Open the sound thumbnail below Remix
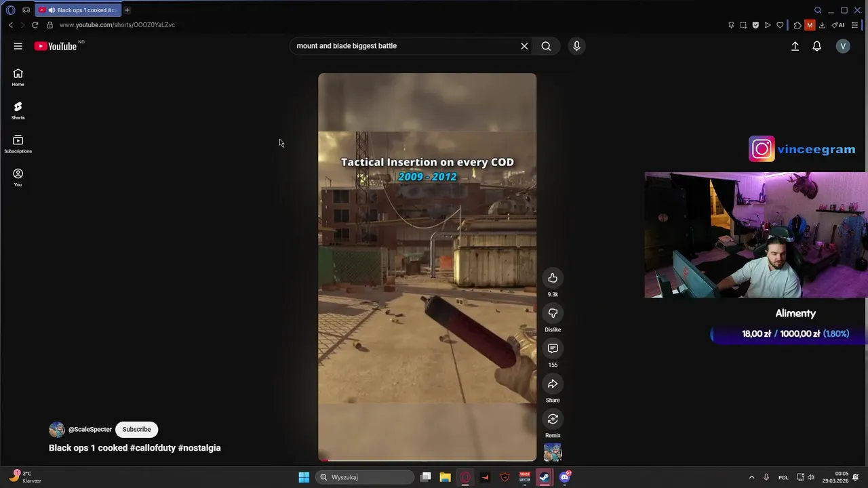 [x=553, y=452]
